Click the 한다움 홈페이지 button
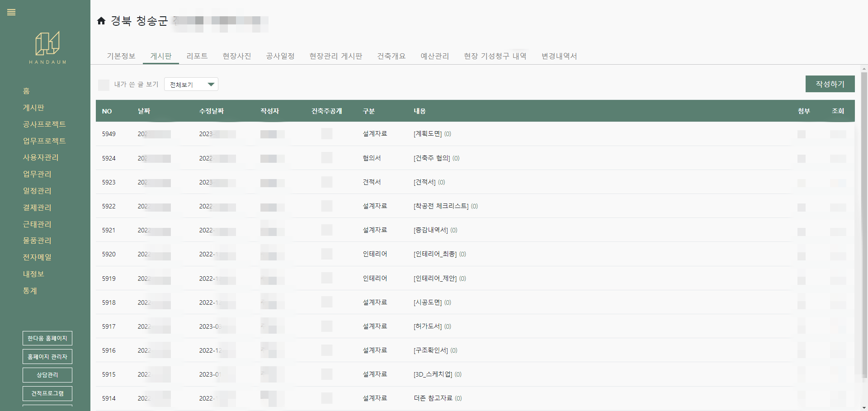The image size is (868, 411). click(x=47, y=338)
